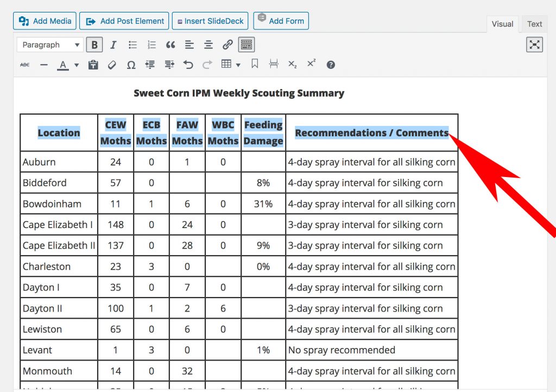
Task: Open the Table menu dropdown
Action: pos(231,65)
